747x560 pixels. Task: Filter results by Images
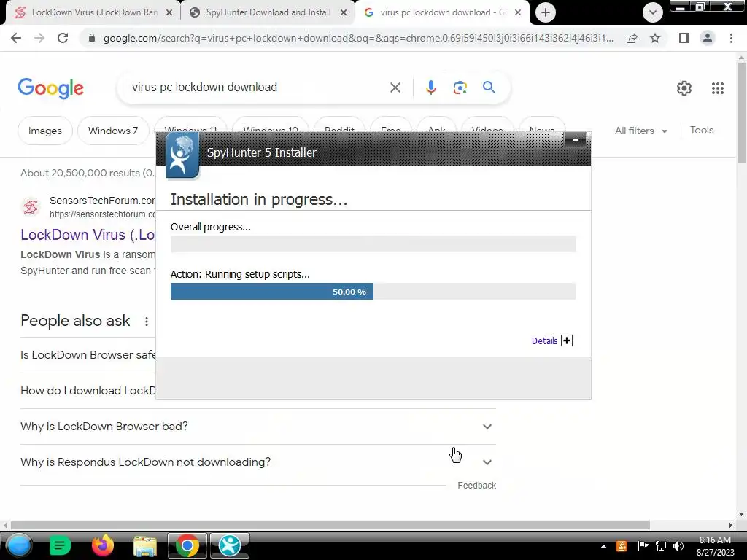44,131
